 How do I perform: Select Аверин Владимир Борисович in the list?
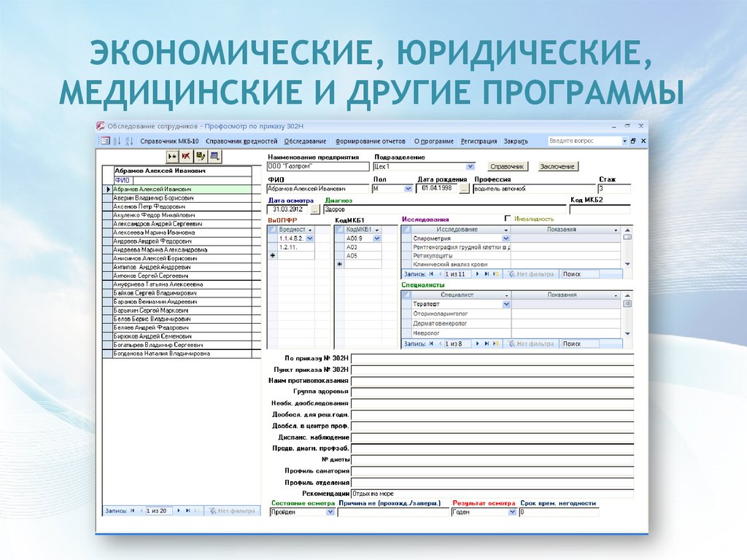(182, 198)
